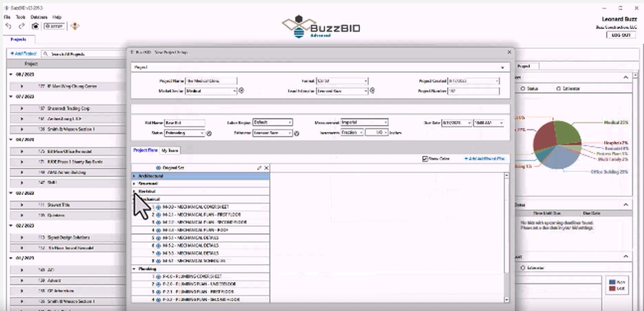Click the Add Additional Plan link
The height and width of the screenshot is (311, 644).
[x=484, y=158]
